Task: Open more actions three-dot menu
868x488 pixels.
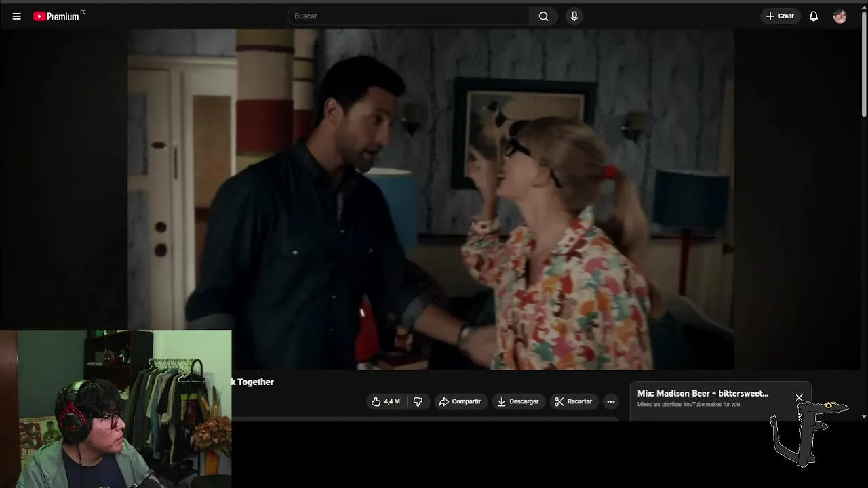Action: point(611,401)
